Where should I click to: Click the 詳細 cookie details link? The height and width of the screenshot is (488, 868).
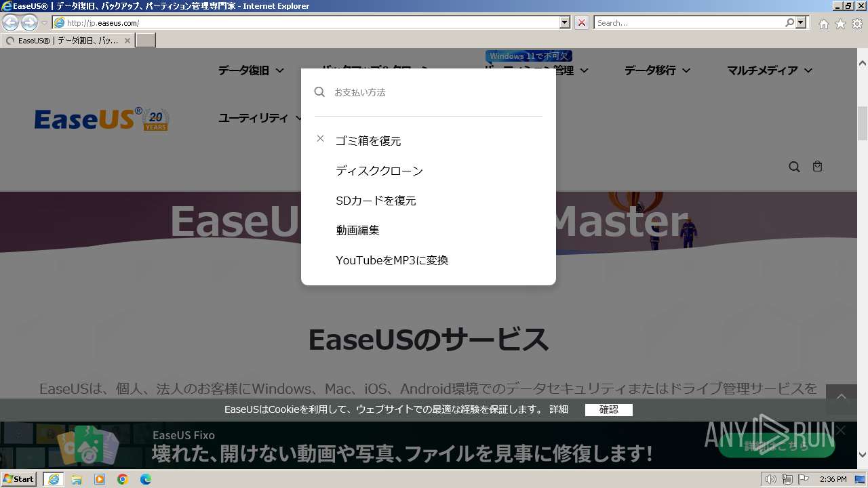[559, 409]
